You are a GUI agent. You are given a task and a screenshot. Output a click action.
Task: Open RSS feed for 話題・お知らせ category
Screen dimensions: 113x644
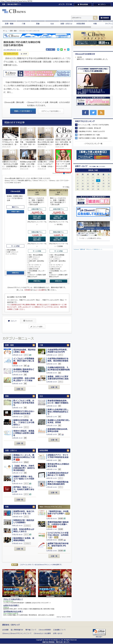coord(34,451)
